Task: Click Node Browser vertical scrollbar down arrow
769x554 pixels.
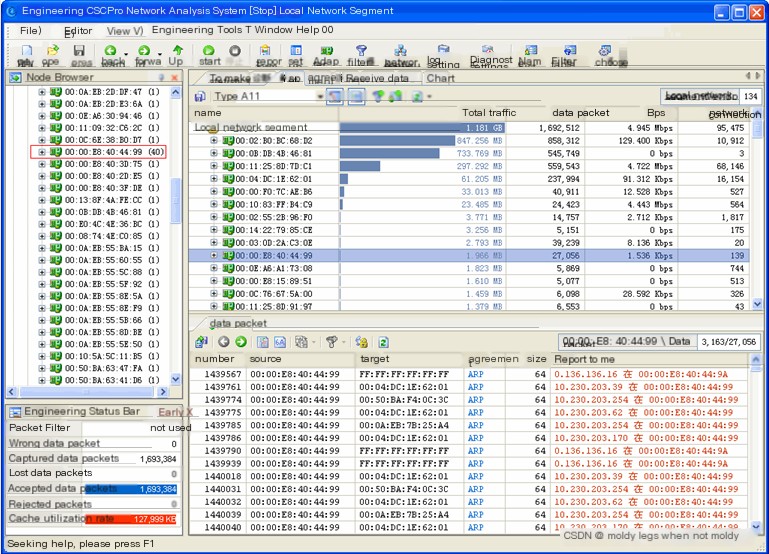Action: 176,379
